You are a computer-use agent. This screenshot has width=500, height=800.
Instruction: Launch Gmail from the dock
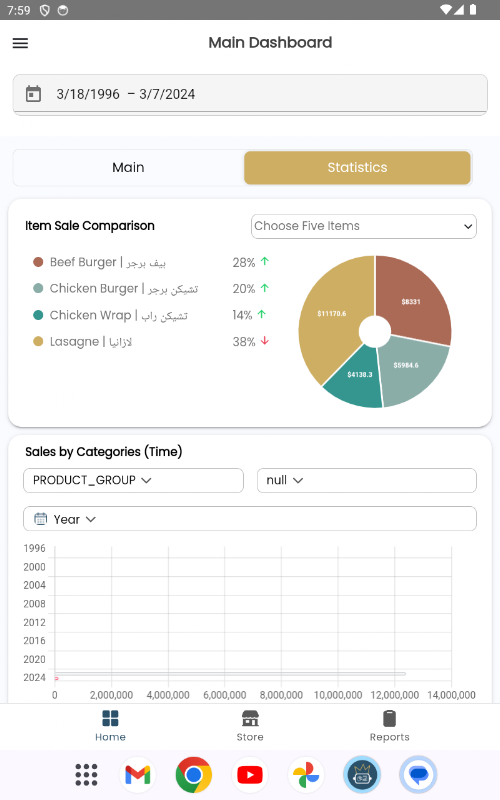(x=138, y=775)
